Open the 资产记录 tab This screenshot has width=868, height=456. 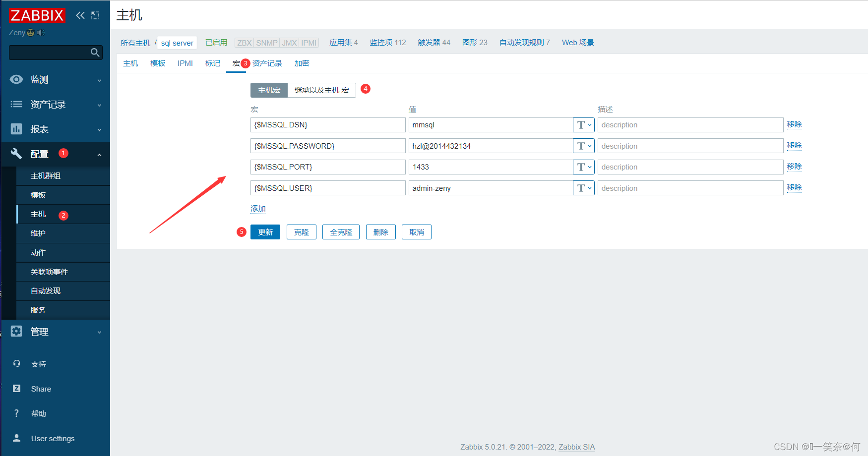(267, 63)
